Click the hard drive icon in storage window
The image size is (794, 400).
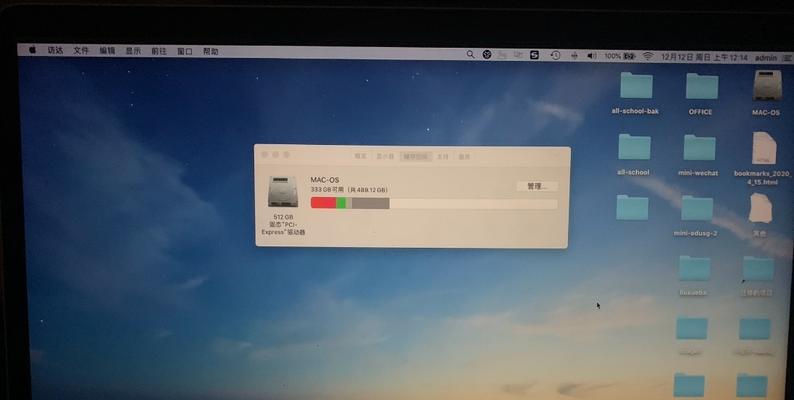click(x=283, y=191)
